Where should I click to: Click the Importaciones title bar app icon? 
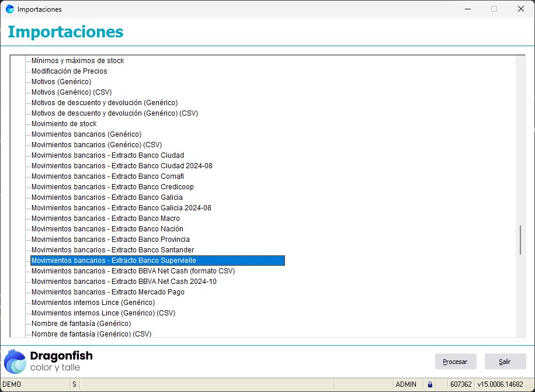click(x=10, y=9)
